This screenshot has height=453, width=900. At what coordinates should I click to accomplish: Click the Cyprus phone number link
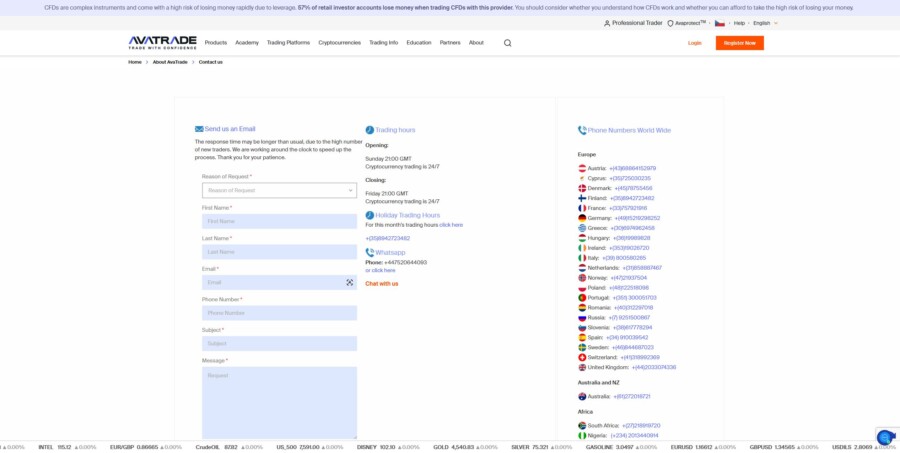(x=630, y=179)
